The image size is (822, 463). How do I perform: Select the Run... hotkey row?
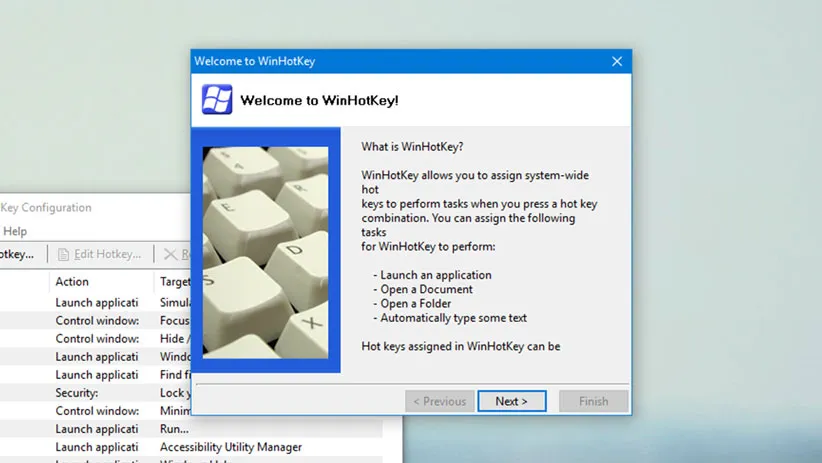pos(174,429)
